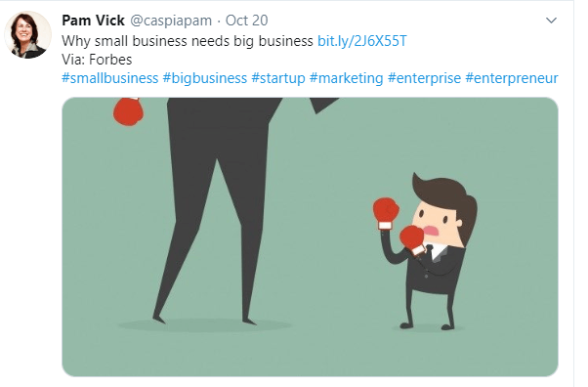
Task: Click the #enterprise hashtag
Action: click(x=424, y=78)
